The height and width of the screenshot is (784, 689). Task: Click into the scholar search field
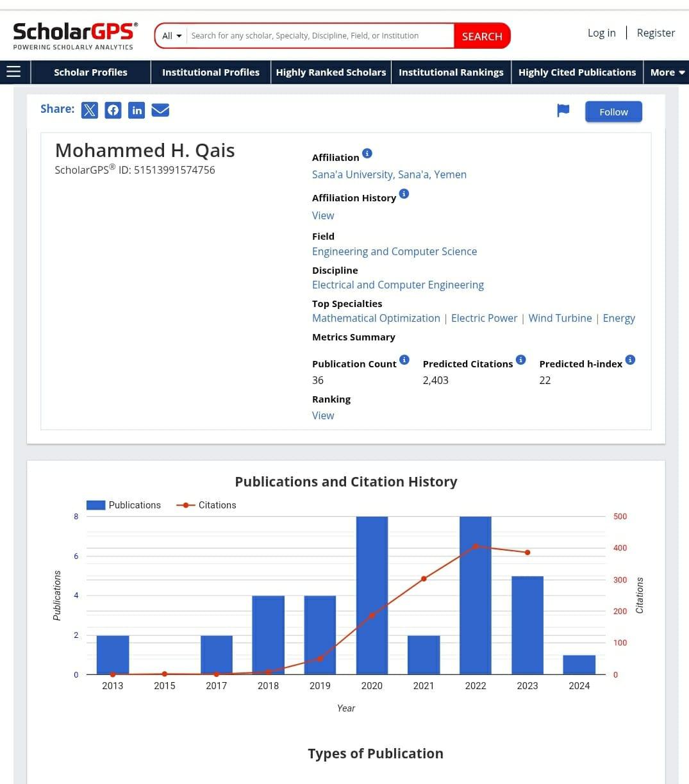tap(319, 36)
